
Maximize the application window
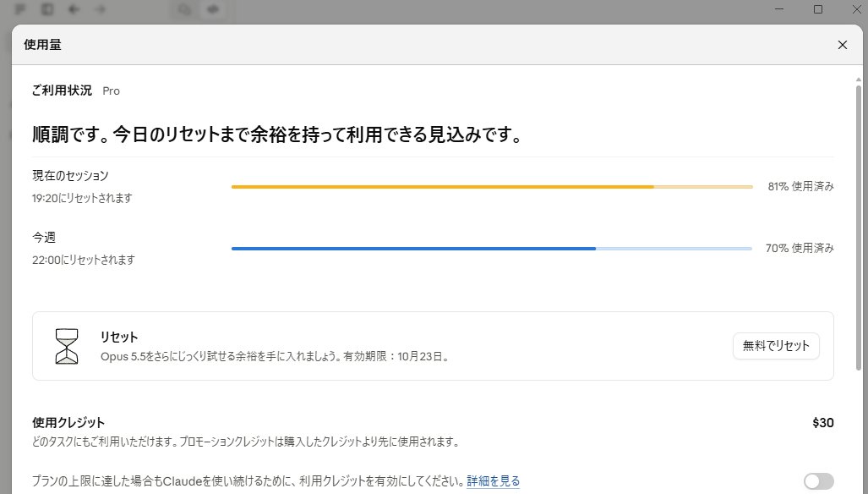click(817, 9)
